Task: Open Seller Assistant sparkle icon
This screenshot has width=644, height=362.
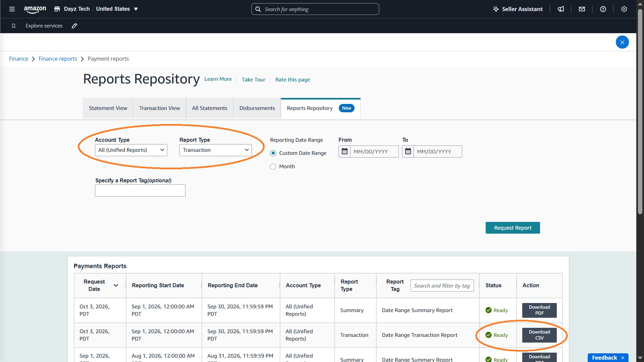Action: point(496,9)
